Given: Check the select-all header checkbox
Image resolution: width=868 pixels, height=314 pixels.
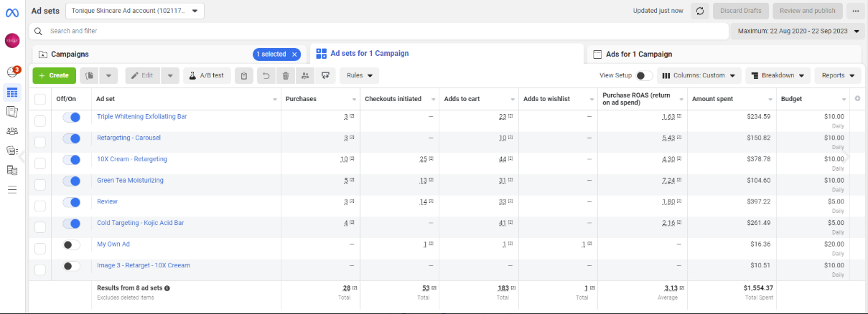Looking at the screenshot, I should coord(40,99).
